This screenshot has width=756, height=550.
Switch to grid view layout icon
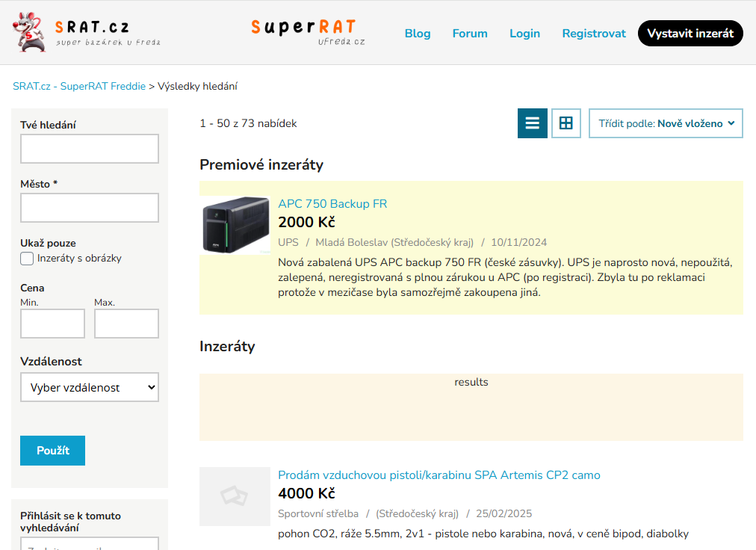click(x=566, y=123)
